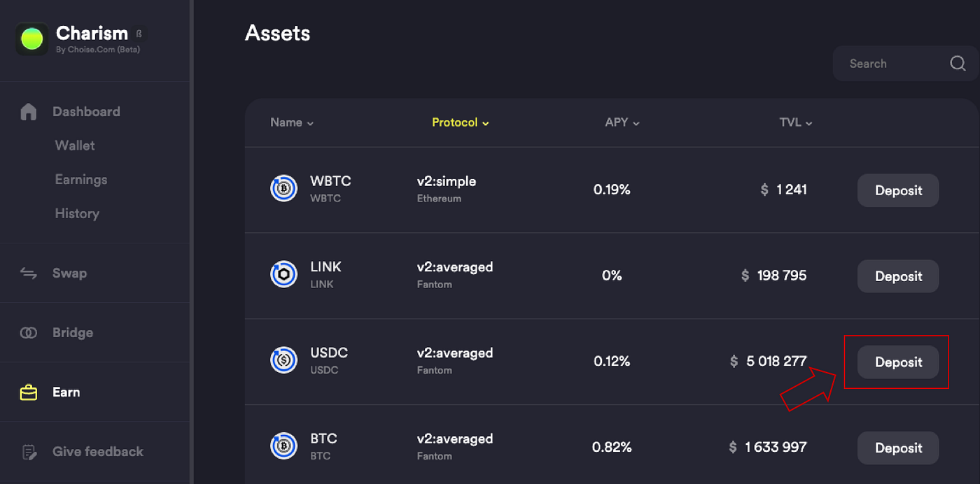980x484 pixels.
Task: Click the Bridge linked-circles icon
Action: click(29, 333)
